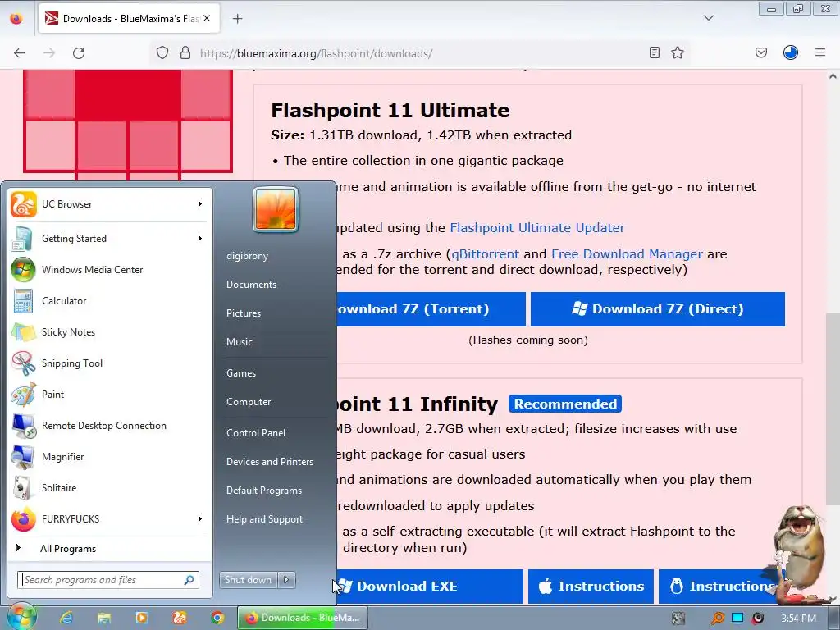Image resolution: width=840 pixels, height=630 pixels.
Task: Click the clock showing 3:54 PM
Action: [x=798, y=619]
